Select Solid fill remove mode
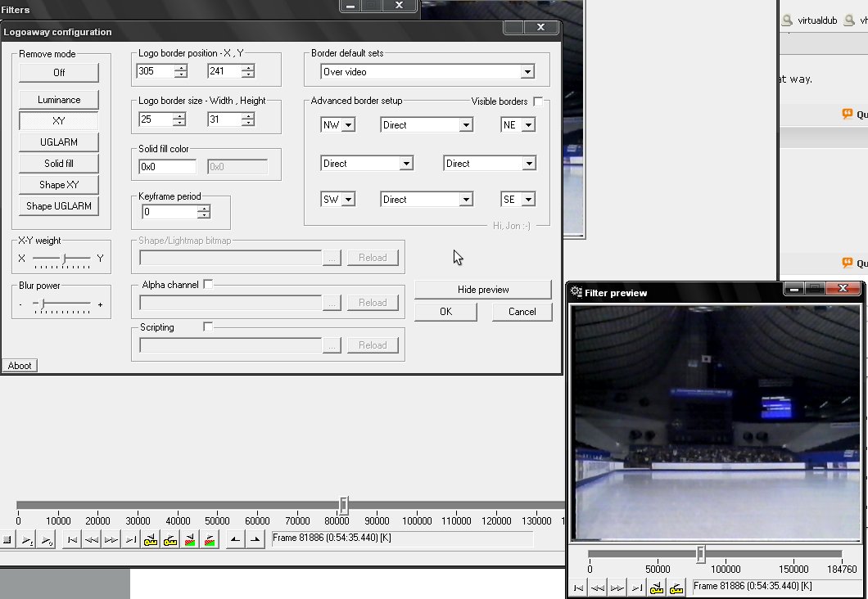The image size is (868, 599). click(59, 163)
